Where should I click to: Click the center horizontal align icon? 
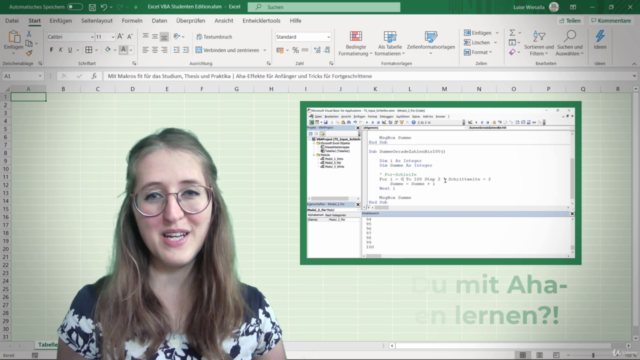coord(155,50)
